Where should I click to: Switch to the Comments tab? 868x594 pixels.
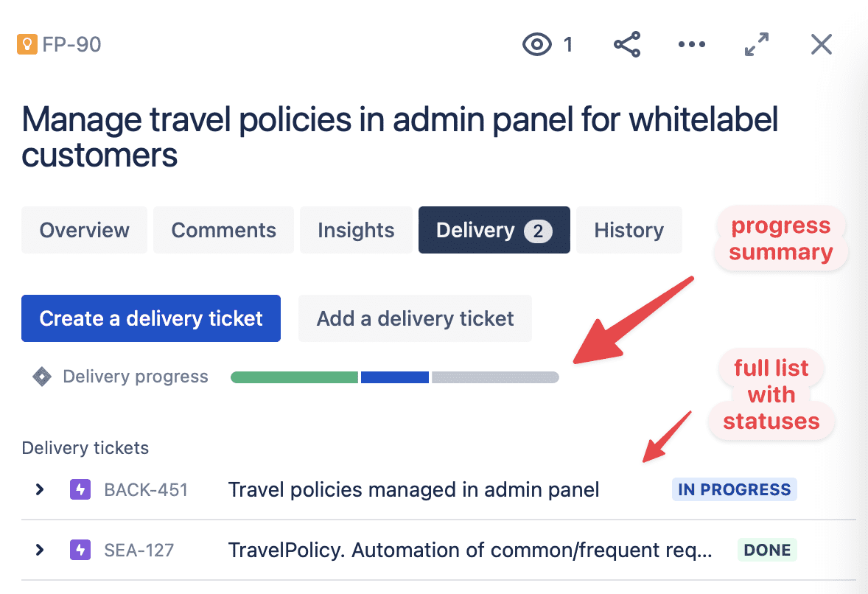[224, 230]
